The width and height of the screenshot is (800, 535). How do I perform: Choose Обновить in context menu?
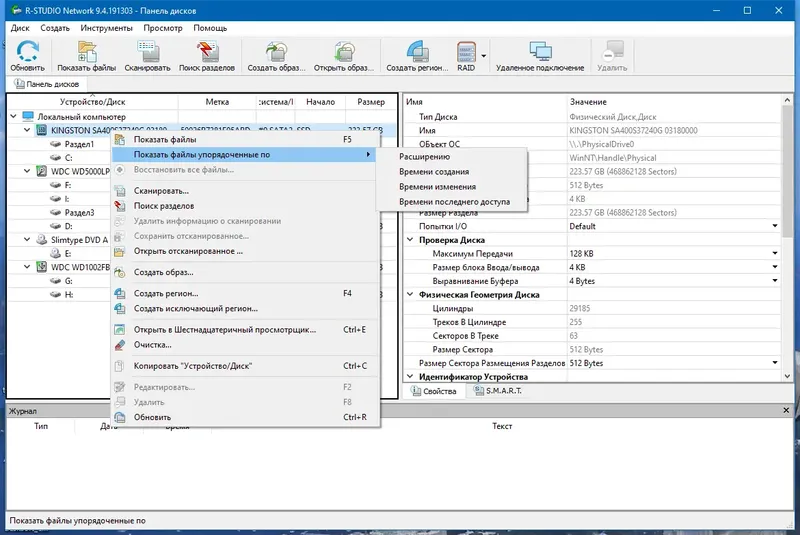245,417
